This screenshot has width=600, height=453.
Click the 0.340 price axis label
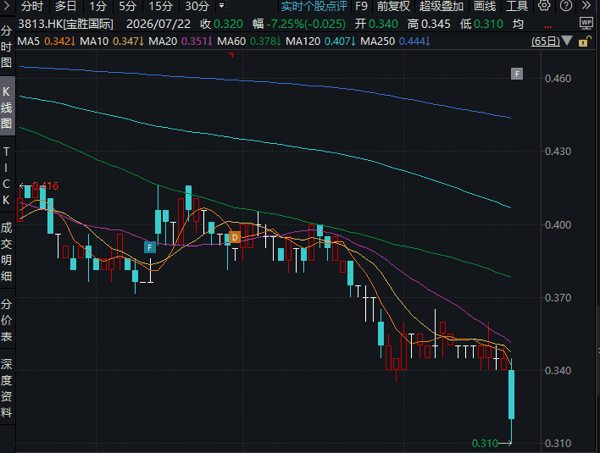coord(558,370)
